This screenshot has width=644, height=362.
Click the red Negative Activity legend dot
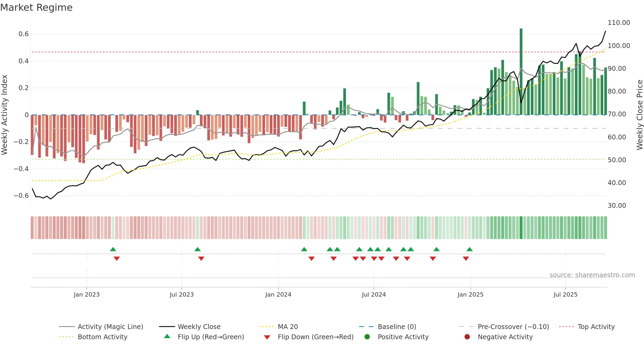coord(467,337)
